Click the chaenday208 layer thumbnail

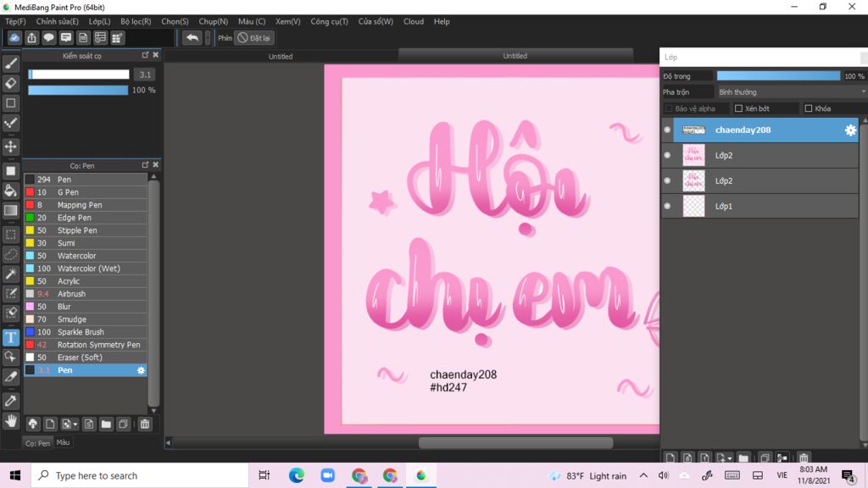(x=693, y=130)
